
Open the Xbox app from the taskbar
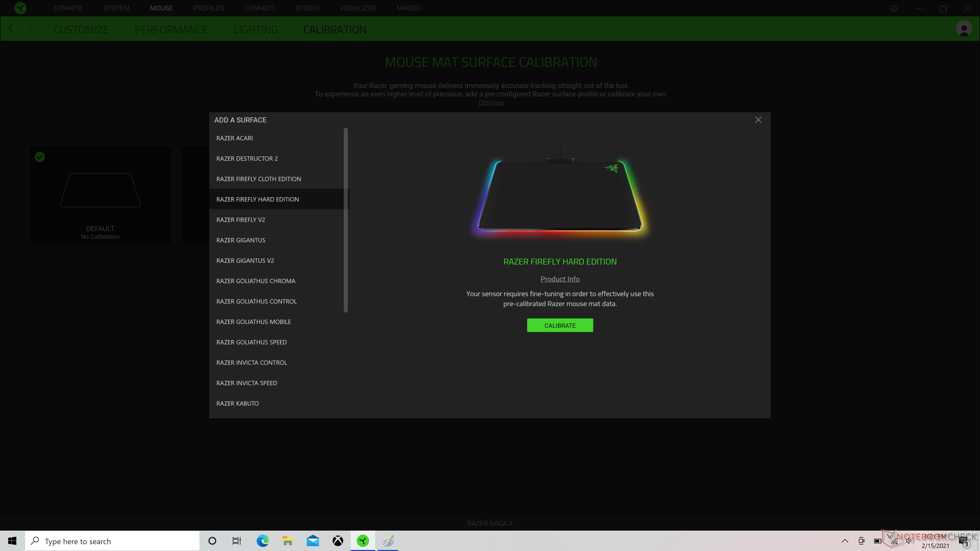pyautogui.click(x=337, y=541)
